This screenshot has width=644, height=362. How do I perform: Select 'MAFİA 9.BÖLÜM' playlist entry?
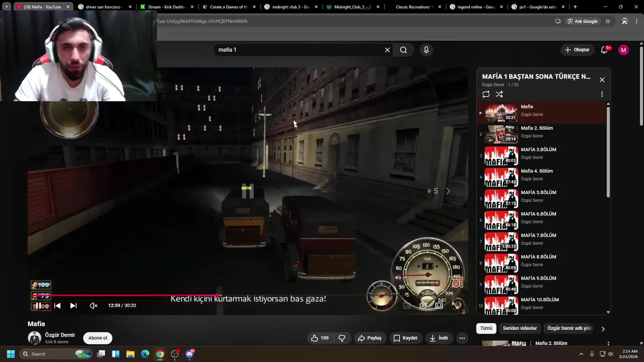click(x=542, y=285)
